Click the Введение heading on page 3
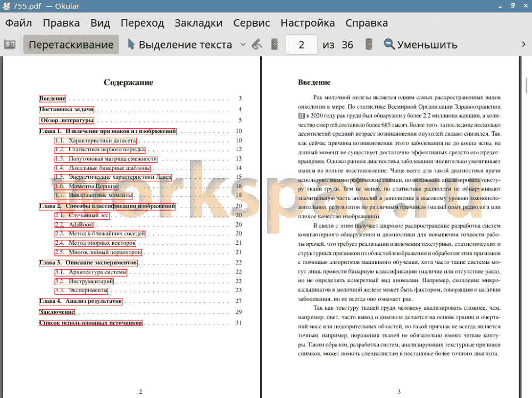This screenshot has width=532, height=398. tap(314, 82)
